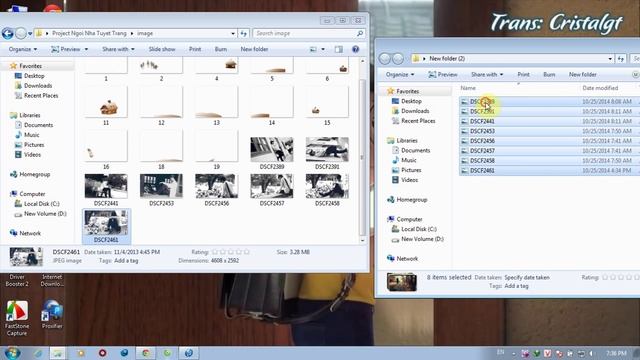Open the Preview dropdown arrow in image window
This screenshot has height=360, width=640.
coord(86,49)
